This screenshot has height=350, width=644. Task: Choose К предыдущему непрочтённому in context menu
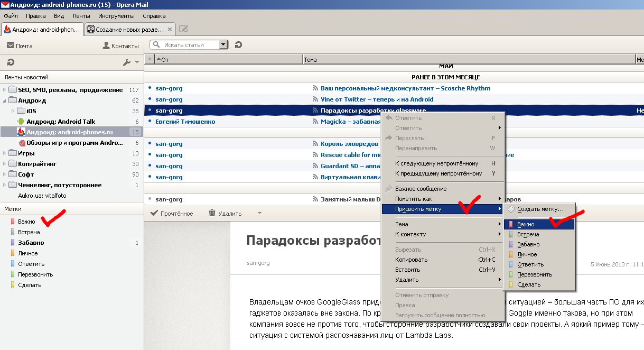pyautogui.click(x=443, y=173)
